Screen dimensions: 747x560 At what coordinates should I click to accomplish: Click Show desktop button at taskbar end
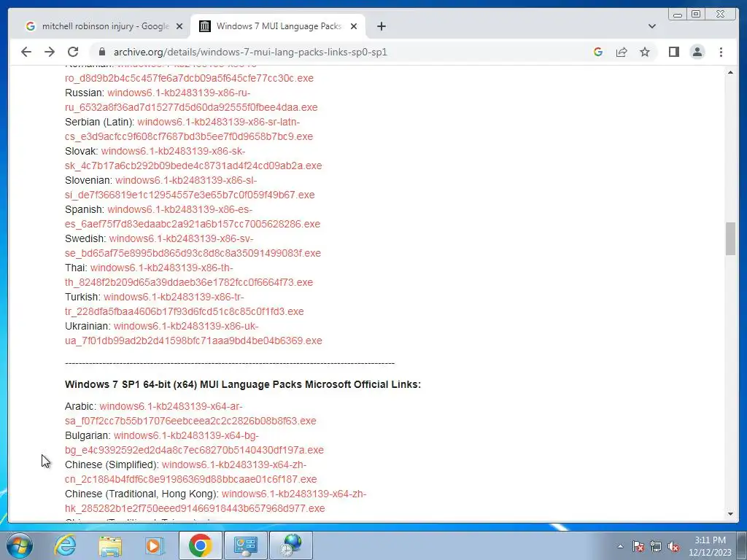click(742, 545)
